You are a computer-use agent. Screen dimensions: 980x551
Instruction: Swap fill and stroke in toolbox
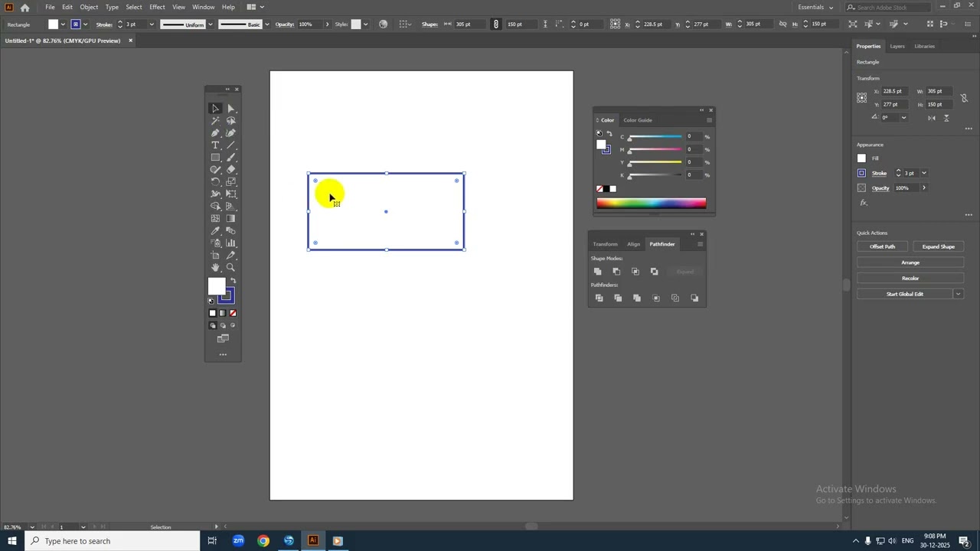234,281
